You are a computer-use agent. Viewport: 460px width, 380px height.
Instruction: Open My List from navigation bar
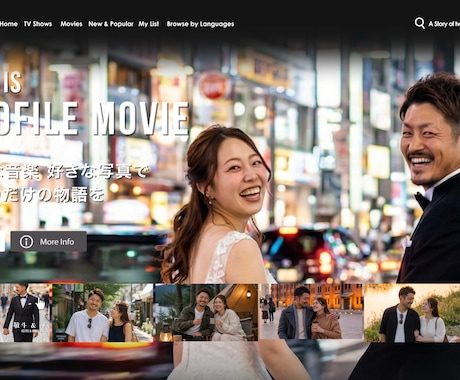tap(149, 24)
